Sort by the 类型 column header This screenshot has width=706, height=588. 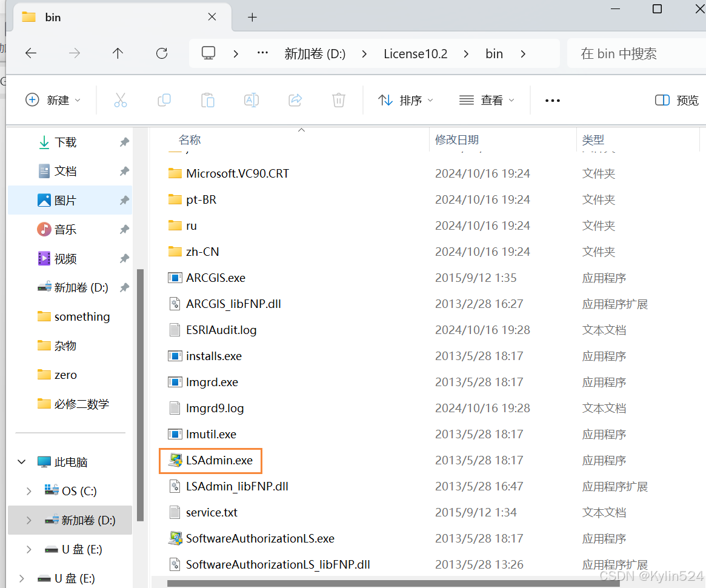click(593, 140)
